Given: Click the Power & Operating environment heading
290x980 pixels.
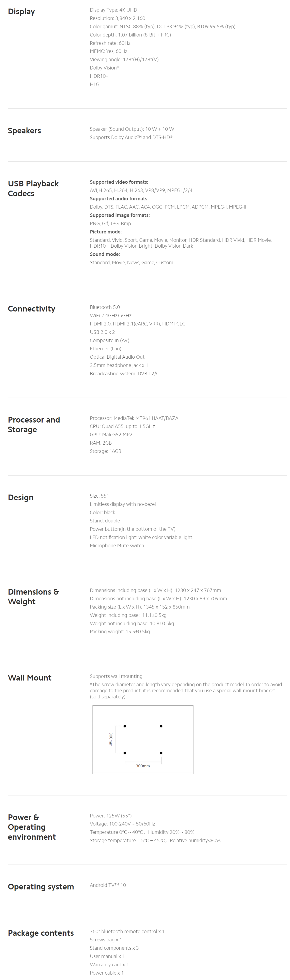Looking at the screenshot, I should tap(32, 827).
